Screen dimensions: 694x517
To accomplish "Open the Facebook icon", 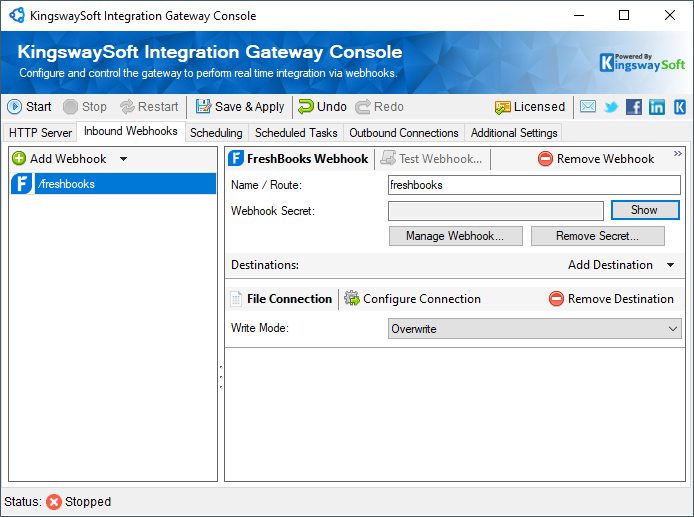I will [x=634, y=107].
